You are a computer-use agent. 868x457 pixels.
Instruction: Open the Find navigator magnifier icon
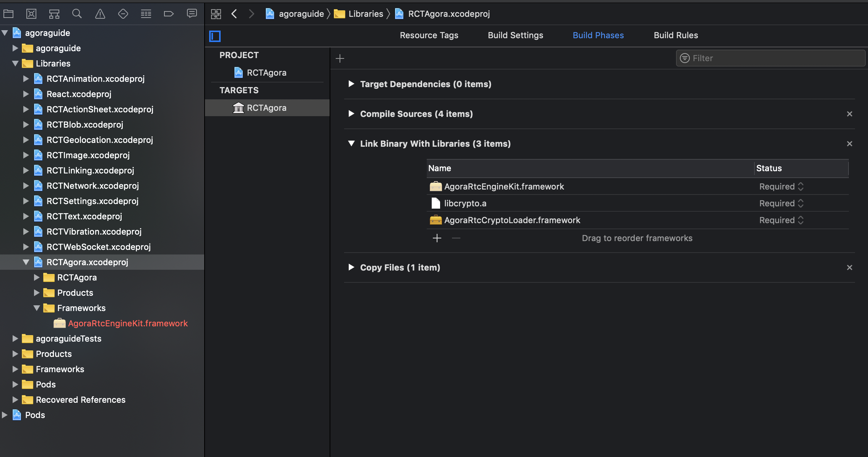(x=77, y=14)
